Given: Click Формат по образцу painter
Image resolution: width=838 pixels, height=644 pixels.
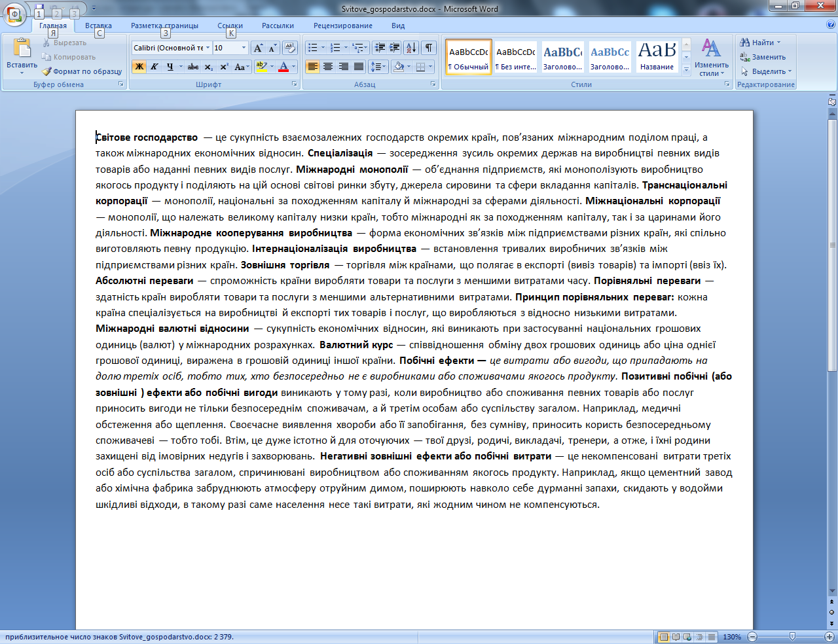Looking at the screenshot, I should pyautogui.click(x=82, y=71).
